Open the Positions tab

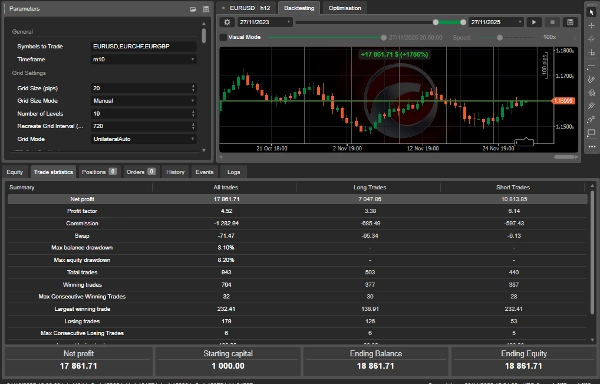pos(99,172)
